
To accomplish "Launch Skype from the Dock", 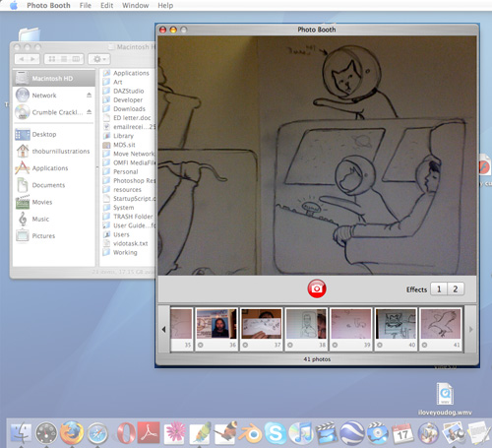I will 276,433.
